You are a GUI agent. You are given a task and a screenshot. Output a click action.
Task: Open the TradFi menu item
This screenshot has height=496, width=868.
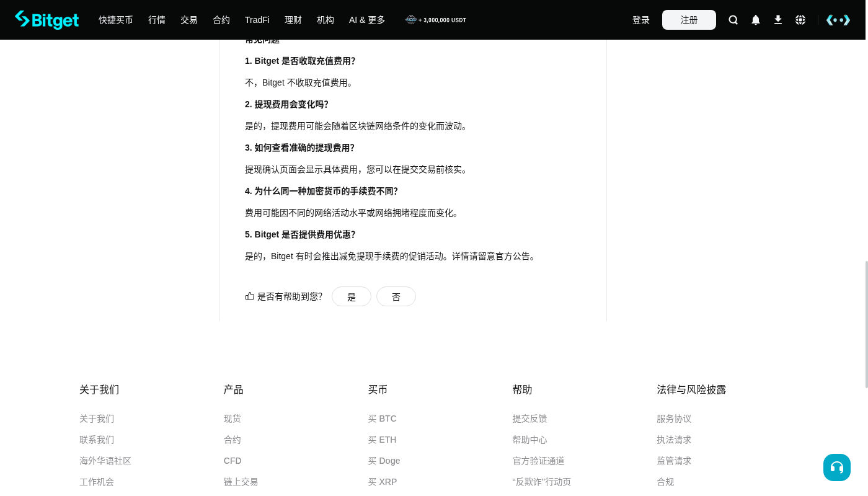[257, 20]
